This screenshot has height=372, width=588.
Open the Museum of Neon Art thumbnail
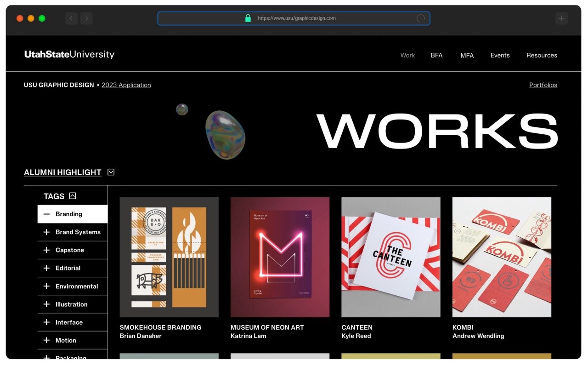[280, 257]
